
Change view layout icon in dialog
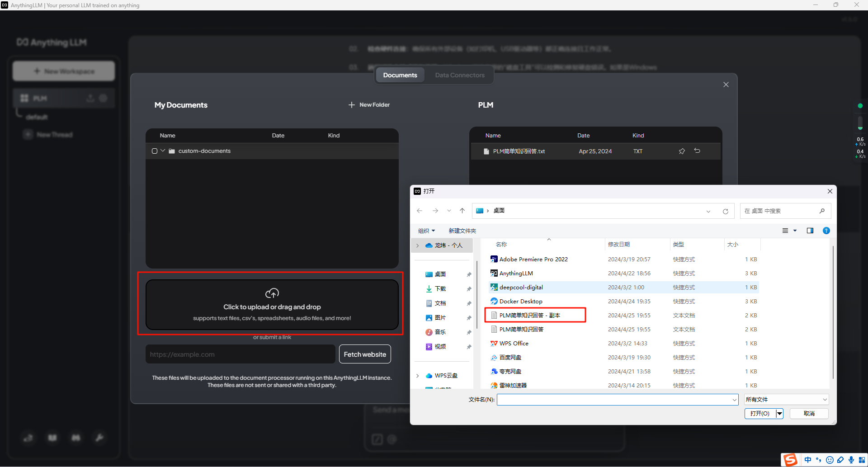tap(785, 231)
